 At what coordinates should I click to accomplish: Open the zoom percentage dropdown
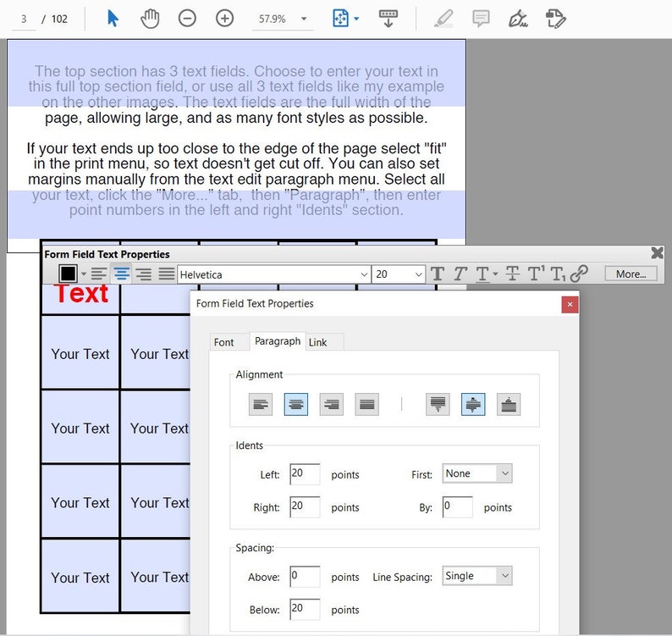pos(304,19)
